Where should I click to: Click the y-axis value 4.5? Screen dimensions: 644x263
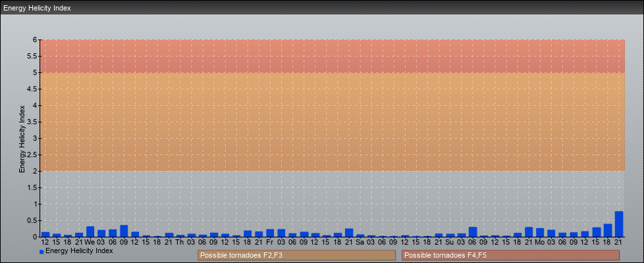coord(33,89)
